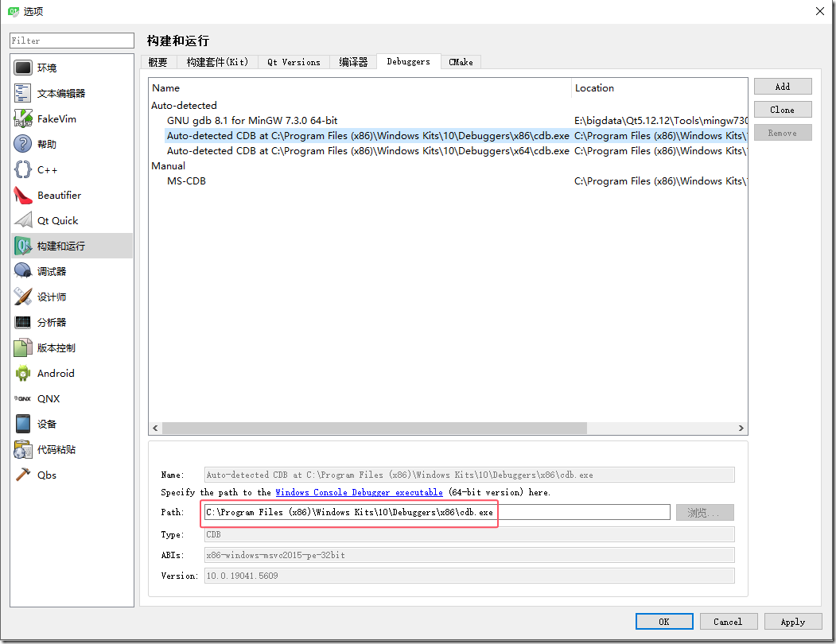Viewport: 836px width, 644px height.
Task: Click the Version field 10.0.19041.5609
Action: [469, 576]
